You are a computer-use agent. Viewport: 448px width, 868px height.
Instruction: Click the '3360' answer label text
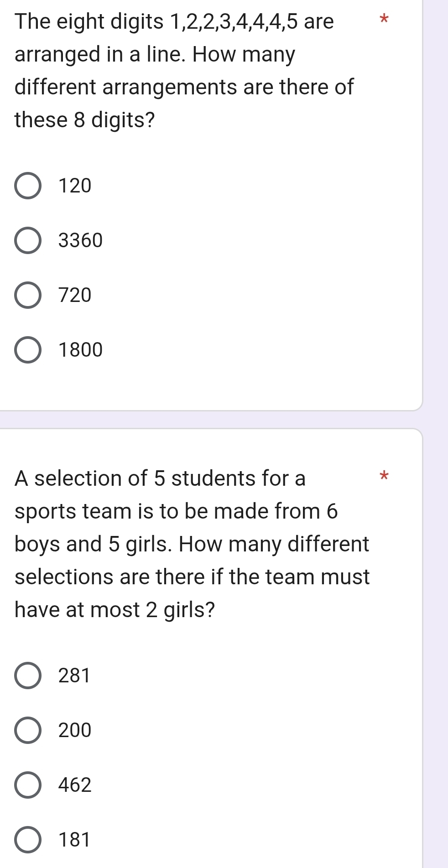pos(81,241)
